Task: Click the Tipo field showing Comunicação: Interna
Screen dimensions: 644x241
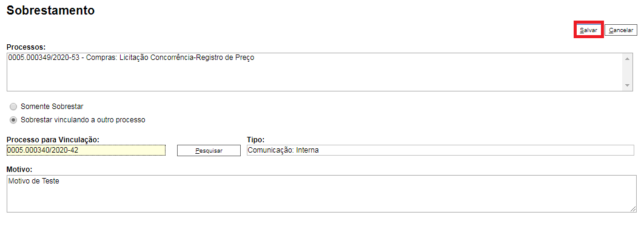Action: (x=440, y=150)
